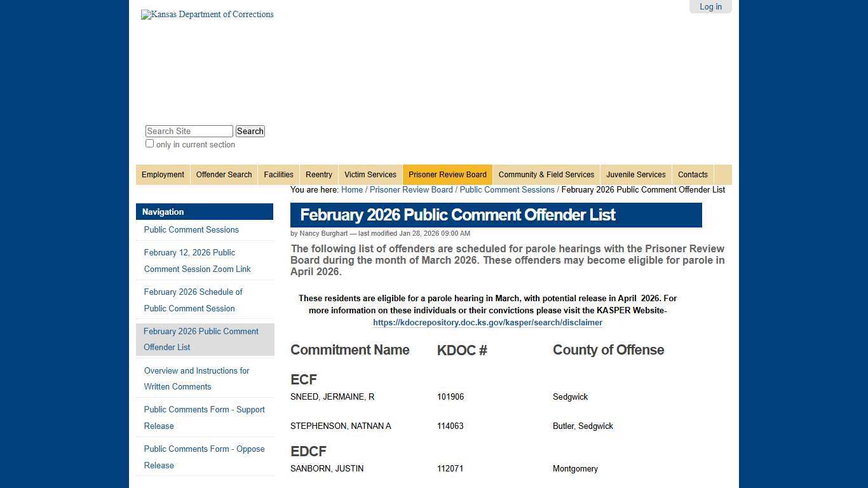Viewport: 868px width, 488px height.
Task: Navigate to Juvenile Services
Action: (x=635, y=174)
